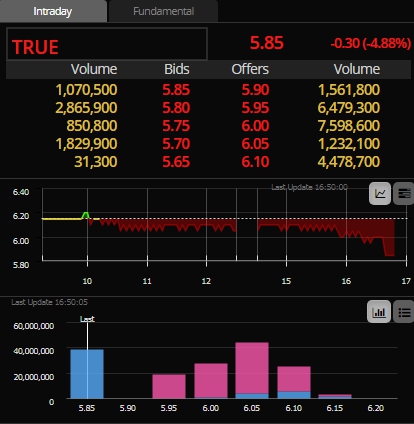
Task: Click the blue volume bar at 5.85
Action: tap(87, 374)
